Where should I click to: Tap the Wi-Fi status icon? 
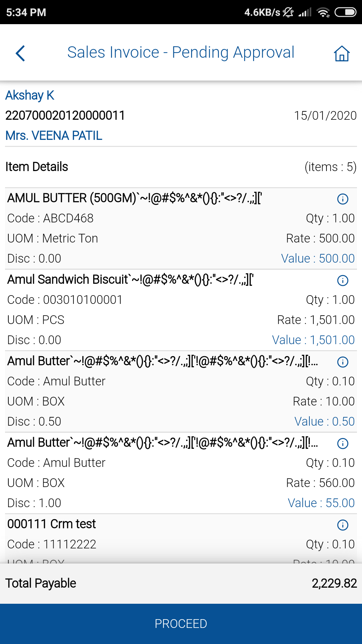(323, 12)
